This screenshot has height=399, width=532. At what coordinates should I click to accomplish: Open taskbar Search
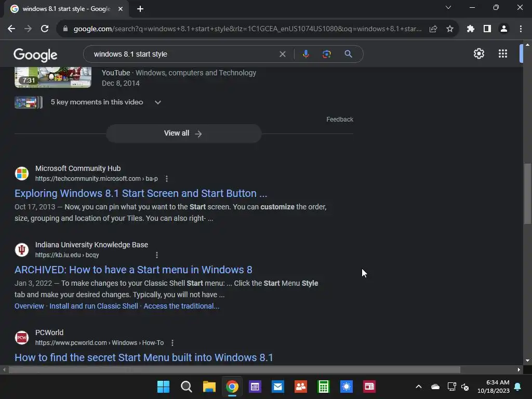[187, 387]
